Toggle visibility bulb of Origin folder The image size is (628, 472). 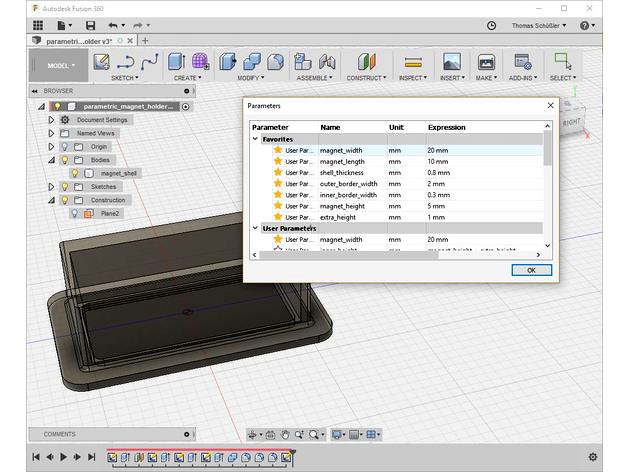[64, 147]
